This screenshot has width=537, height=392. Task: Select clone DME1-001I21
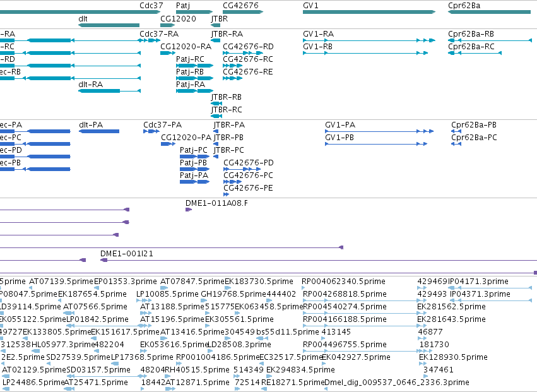(x=127, y=254)
